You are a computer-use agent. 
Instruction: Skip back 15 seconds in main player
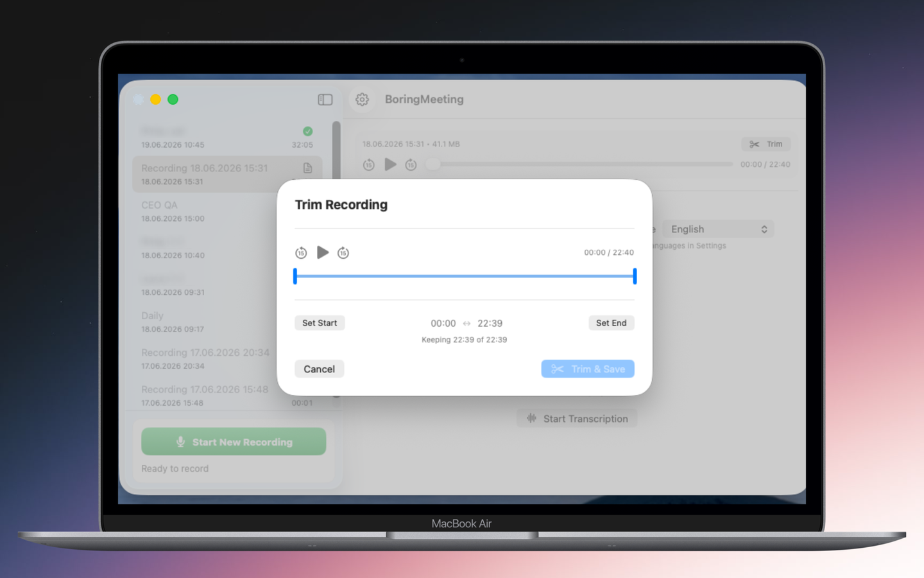(x=368, y=165)
